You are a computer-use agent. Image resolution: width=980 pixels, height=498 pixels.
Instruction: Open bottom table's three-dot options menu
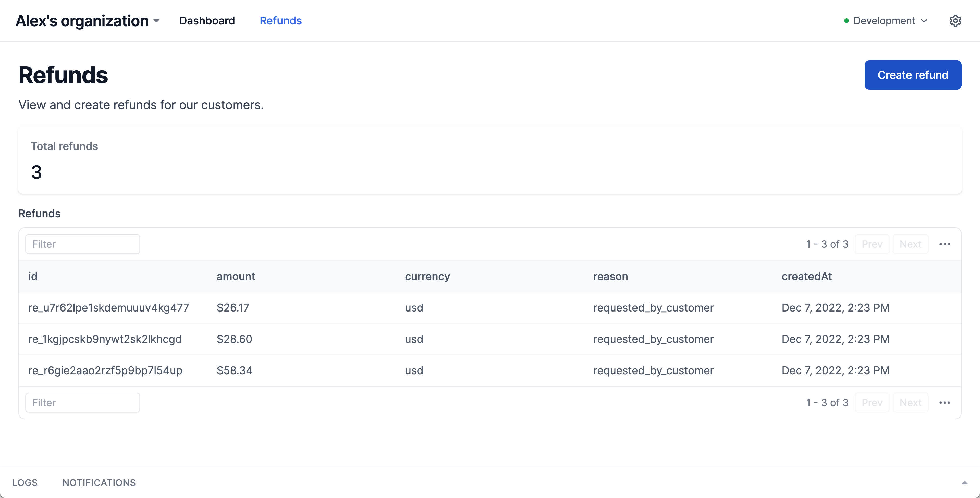(944, 403)
